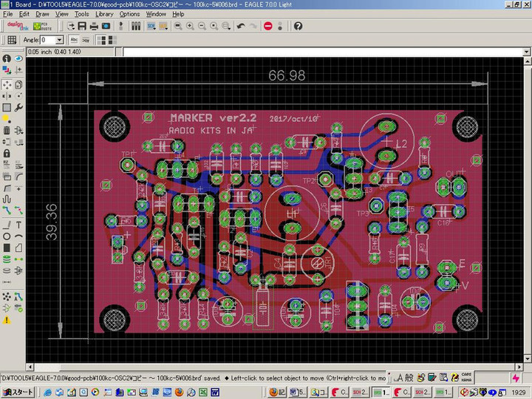The height and width of the screenshot is (399, 532).
Task: Open the Options menu
Action: [x=129, y=14]
